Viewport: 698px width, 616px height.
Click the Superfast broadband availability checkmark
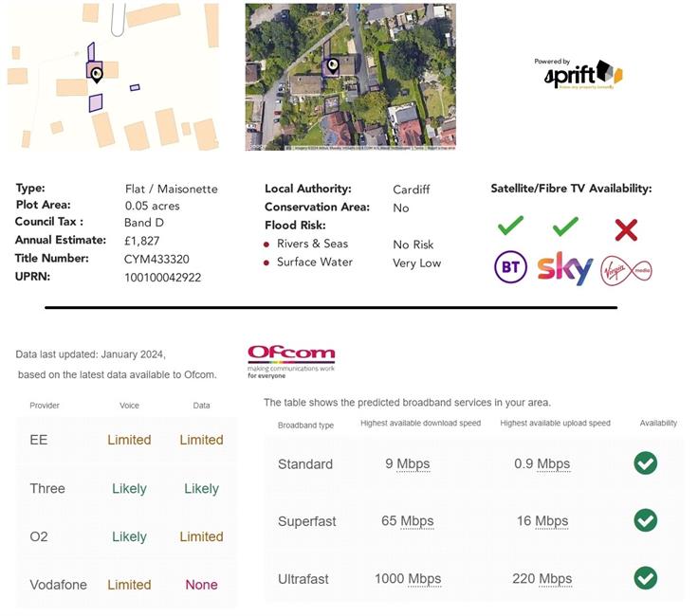coord(646,520)
